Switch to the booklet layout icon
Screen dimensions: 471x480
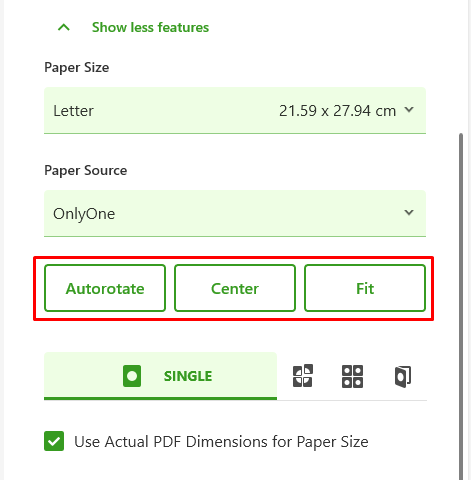click(x=403, y=377)
